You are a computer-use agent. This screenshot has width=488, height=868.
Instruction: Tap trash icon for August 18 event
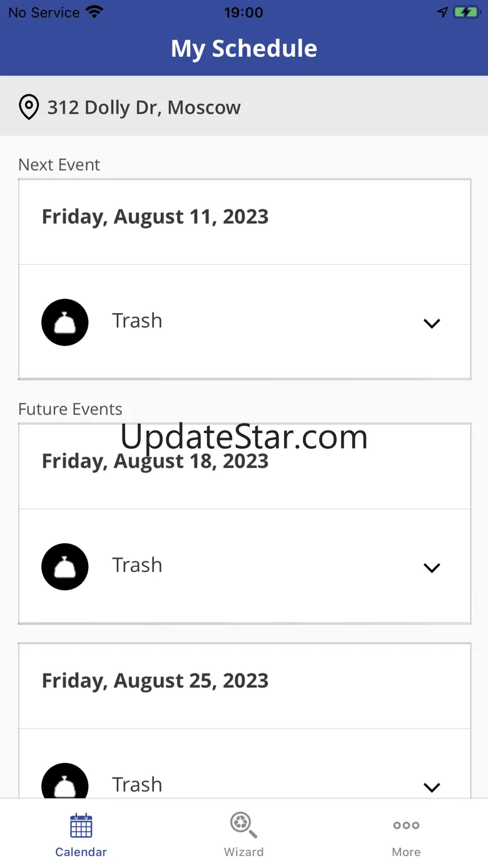(x=65, y=567)
